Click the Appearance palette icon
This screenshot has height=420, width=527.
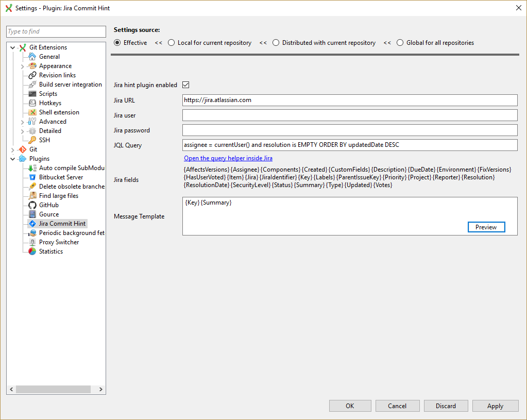(32, 66)
